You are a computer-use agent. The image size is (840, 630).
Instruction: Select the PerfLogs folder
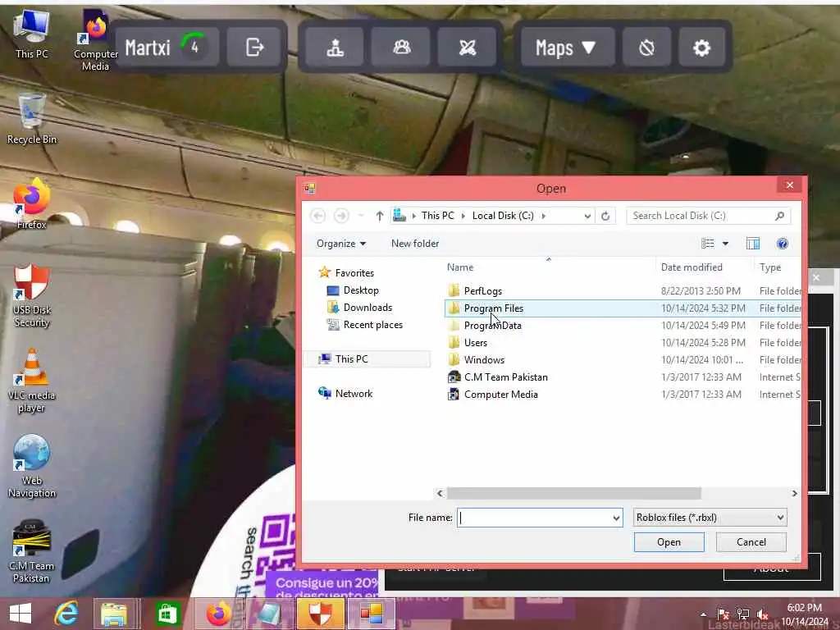pos(623,291)
